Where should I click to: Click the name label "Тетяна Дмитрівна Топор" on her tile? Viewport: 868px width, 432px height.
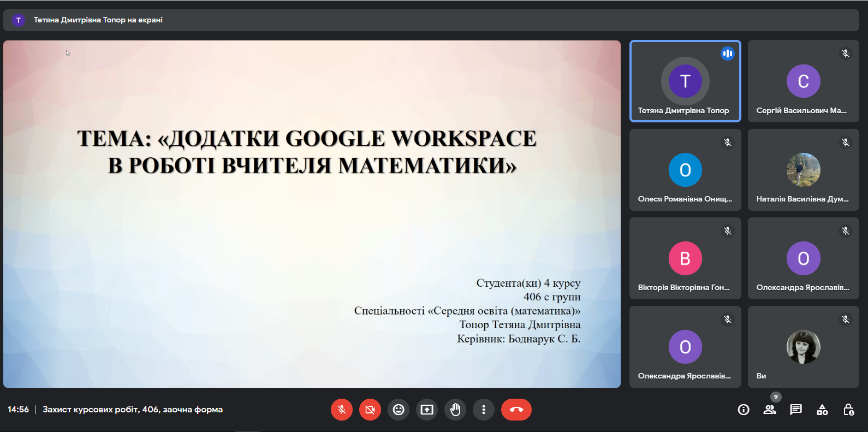683,110
